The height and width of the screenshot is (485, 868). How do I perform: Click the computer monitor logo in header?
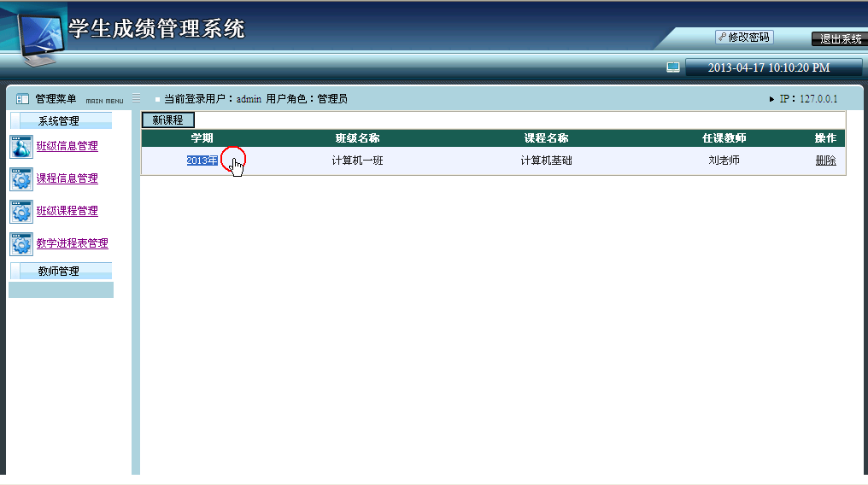[40, 38]
